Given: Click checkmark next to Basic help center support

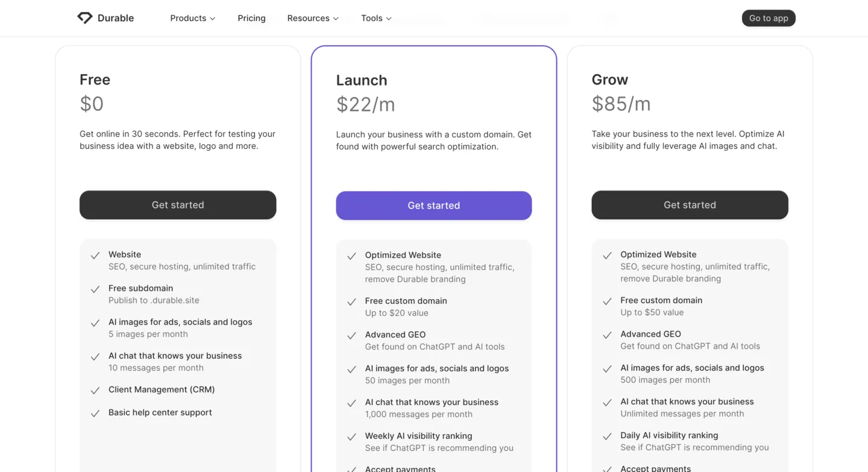Looking at the screenshot, I should (95, 414).
